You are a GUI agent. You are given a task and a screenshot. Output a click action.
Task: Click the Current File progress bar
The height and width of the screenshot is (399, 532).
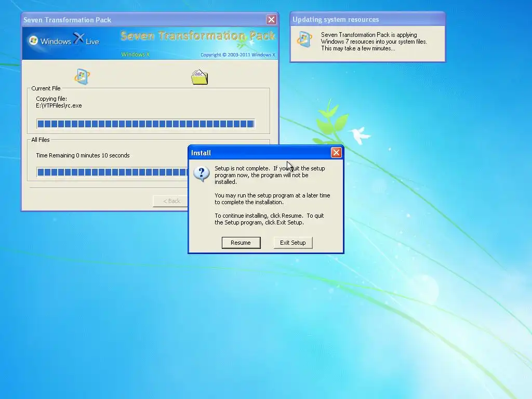tap(145, 124)
